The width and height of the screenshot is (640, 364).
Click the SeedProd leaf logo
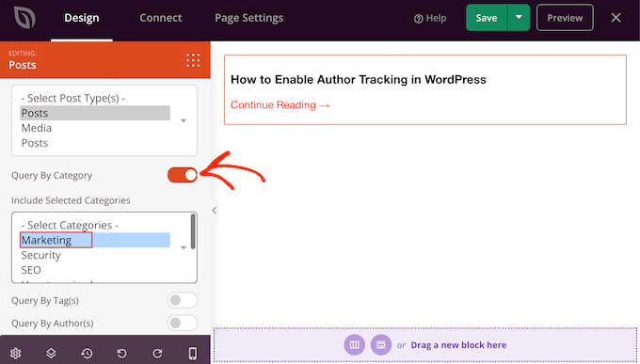[24, 18]
